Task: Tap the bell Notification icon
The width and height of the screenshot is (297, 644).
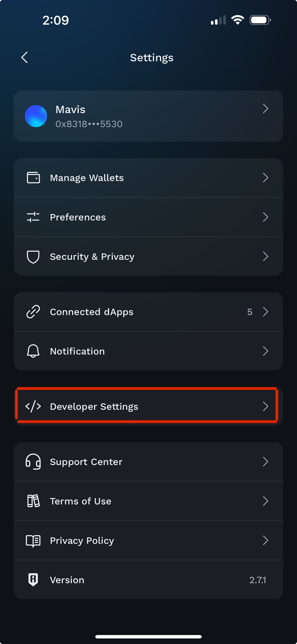Action: click(33, 351)
